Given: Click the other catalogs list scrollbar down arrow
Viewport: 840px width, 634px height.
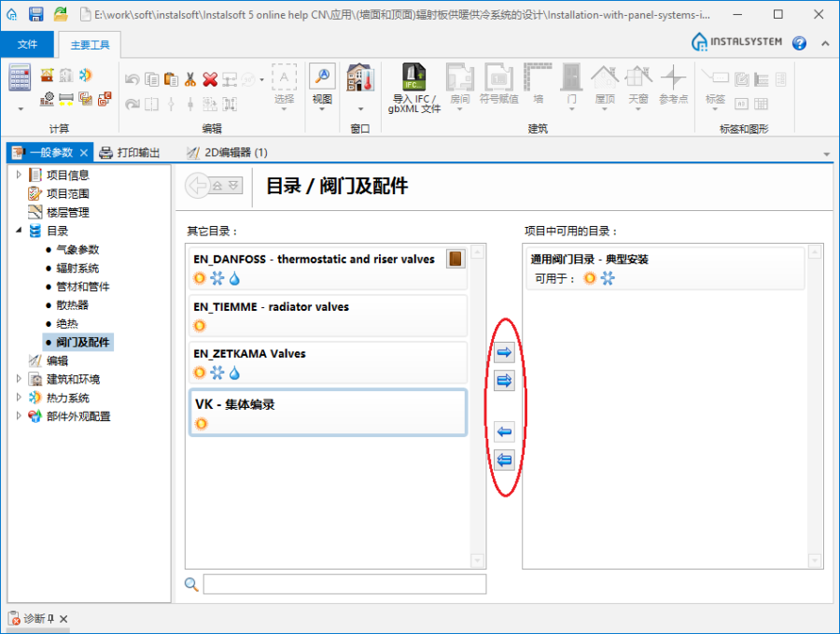Looking at the screenshot, I should click(477, 560).
